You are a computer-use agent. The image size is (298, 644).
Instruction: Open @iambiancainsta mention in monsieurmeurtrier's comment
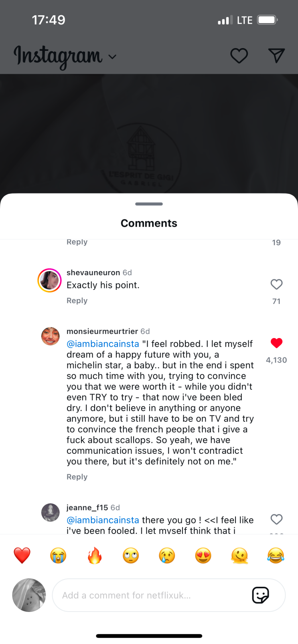(x=103, y=344)
